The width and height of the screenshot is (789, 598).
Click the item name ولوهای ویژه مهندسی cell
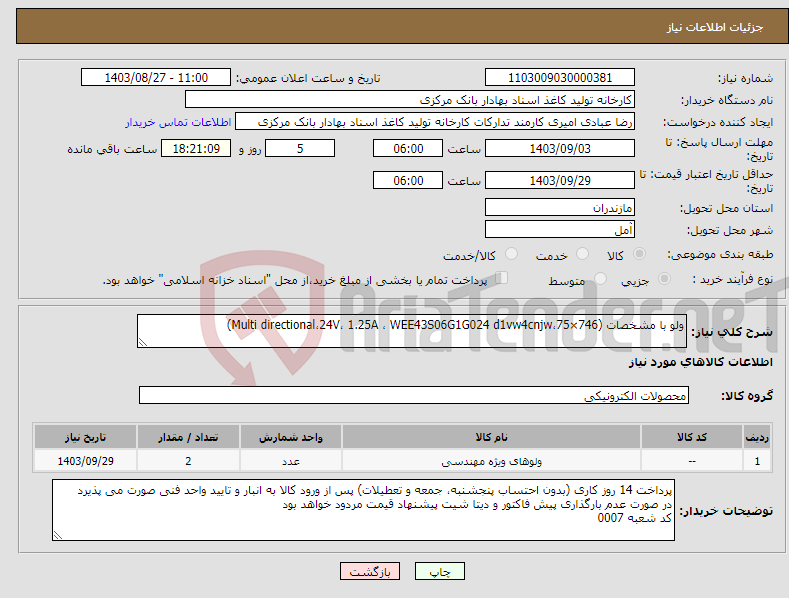point(491,461)
